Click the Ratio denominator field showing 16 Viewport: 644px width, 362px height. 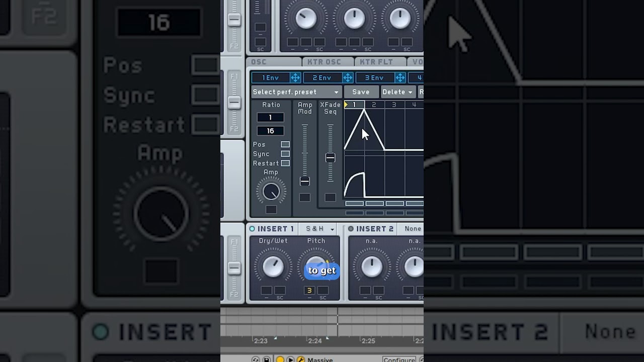click(x=270, y=131)
